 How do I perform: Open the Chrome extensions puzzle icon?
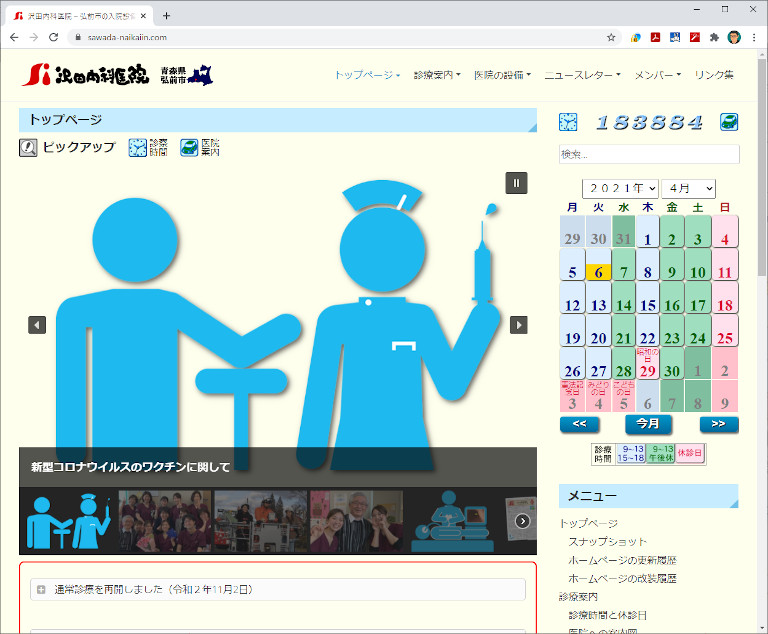pos(714,37)
